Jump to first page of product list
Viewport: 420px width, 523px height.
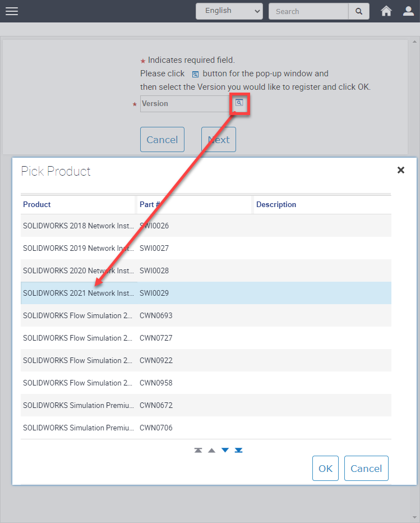point(198,450)
